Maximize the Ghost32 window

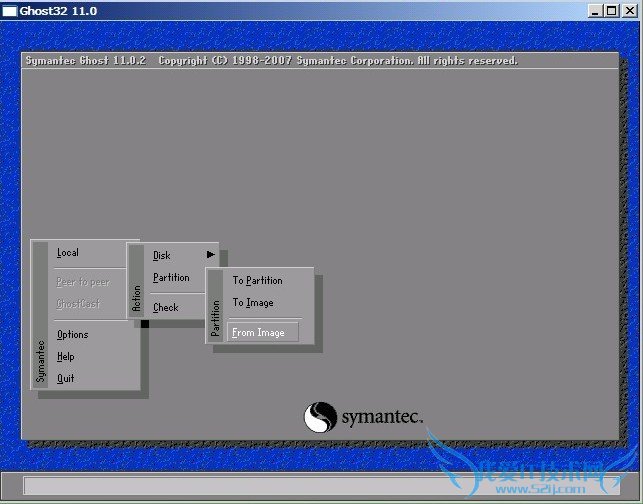(x=611, y=11)
